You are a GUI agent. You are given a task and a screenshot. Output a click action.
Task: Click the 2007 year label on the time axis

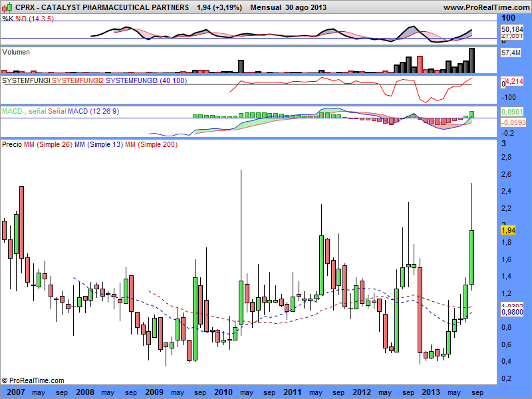15,392
